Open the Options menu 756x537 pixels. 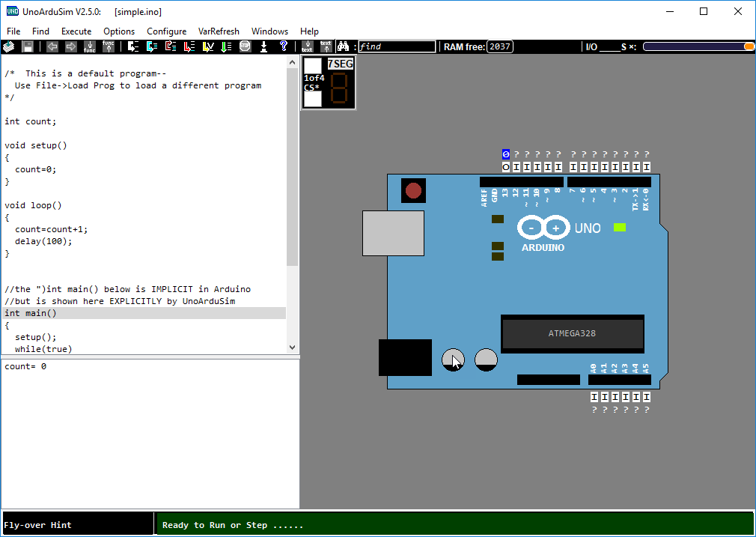(x=119, y=31)
